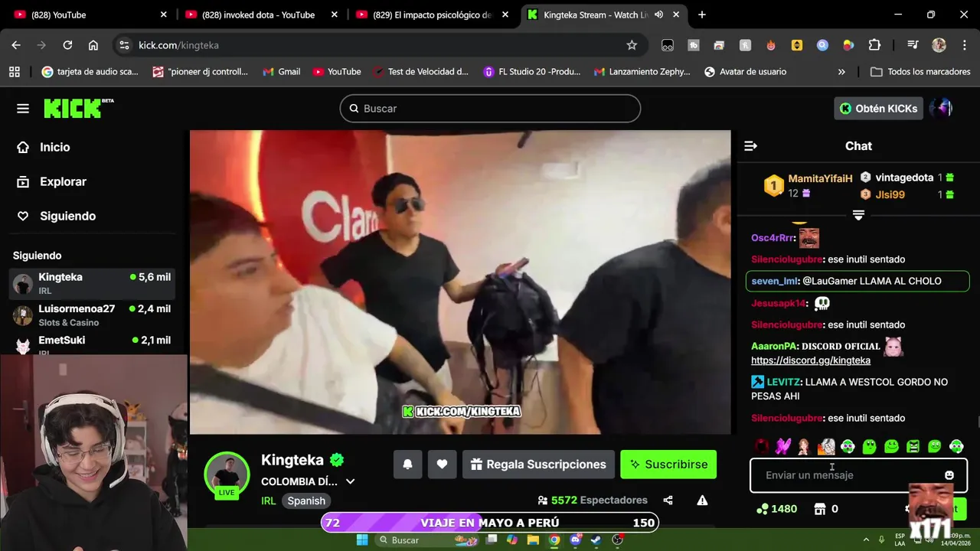Click Regala Suscripciones button

coord(538,465)
